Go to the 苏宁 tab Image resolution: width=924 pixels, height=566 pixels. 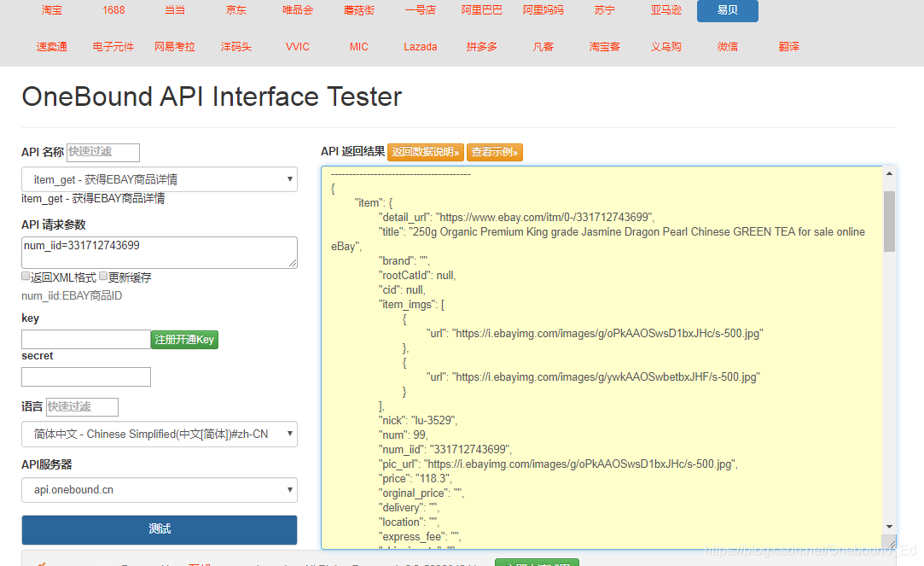605,10
